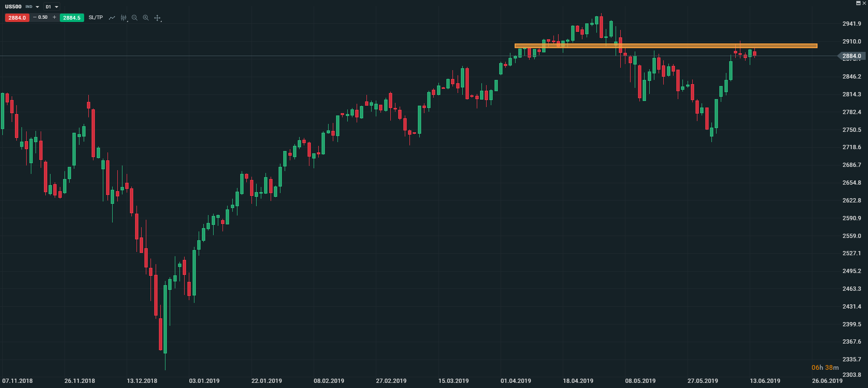Click the 2910.0 level on price axis
Image resolution: width=868 pixels, height=388 pixels.
pos(851,42)
